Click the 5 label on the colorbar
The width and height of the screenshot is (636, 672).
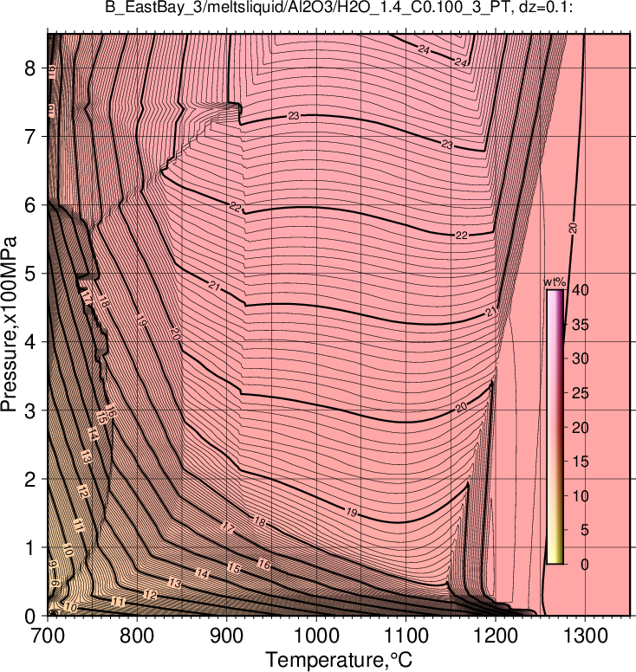(585, 530)
